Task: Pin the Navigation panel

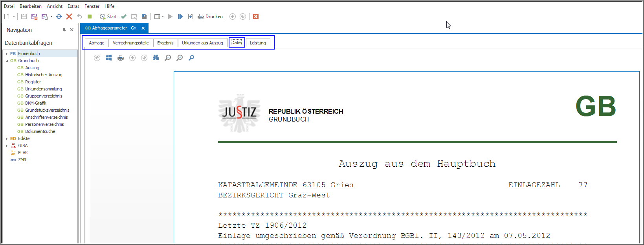Action: click(x=64, y=30)
